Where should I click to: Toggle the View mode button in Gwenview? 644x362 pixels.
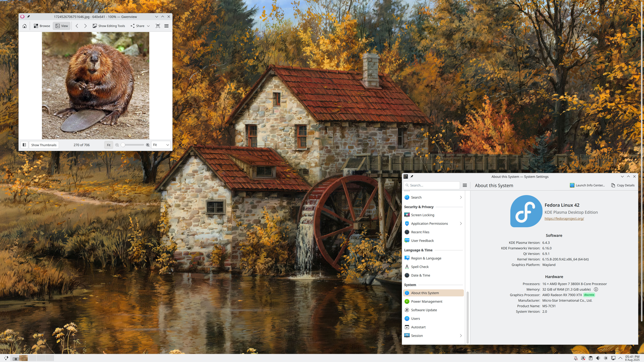tap(62, 26)
